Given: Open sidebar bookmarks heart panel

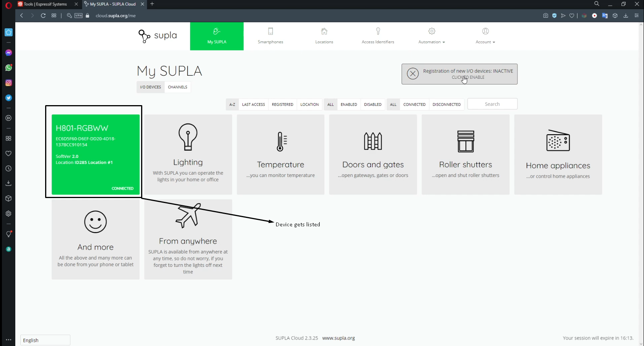Looking at the screenshot, I should (8, 153).
